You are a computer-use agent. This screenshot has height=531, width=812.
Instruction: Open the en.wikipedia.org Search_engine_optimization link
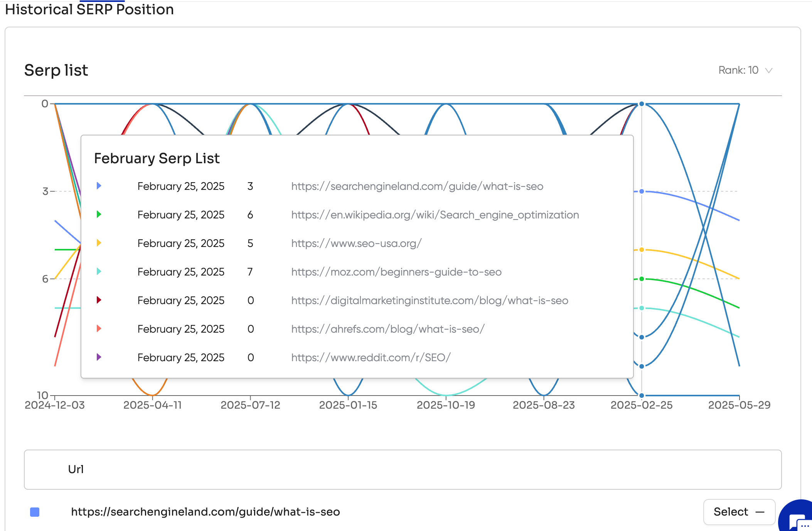click(435, 215)
